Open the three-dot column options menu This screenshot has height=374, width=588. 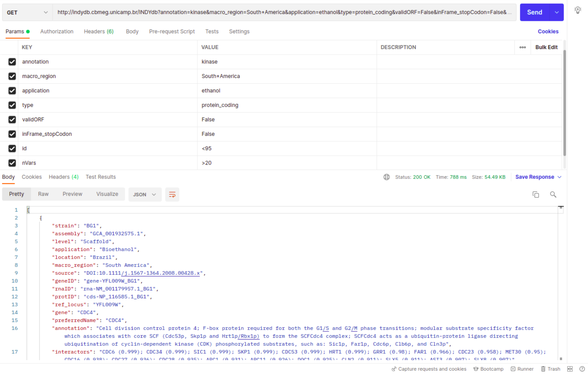pyautogui.click(x=523, y=47)
